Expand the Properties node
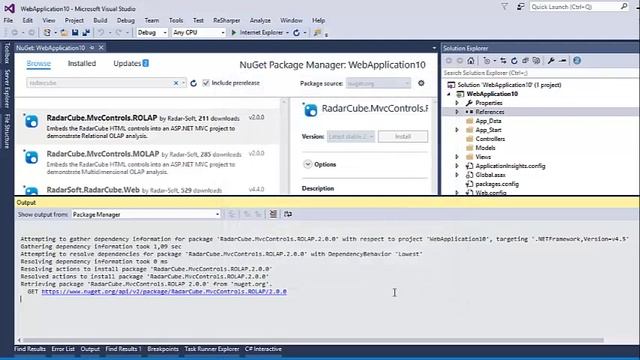The height and width of the screenshot is (360, 640). click(x=457, y=103)
